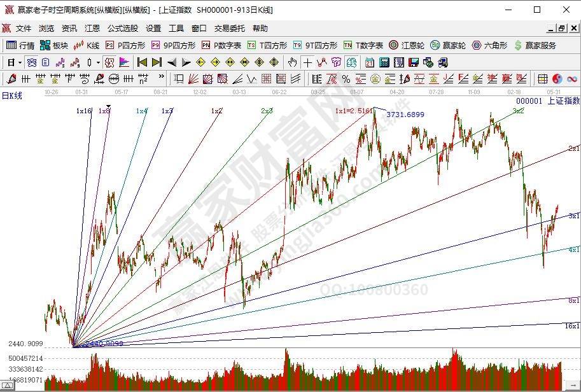Screen dimensions: 581x392
Task: Click the hand pan tool icon
Action: (x=292, y=62)
